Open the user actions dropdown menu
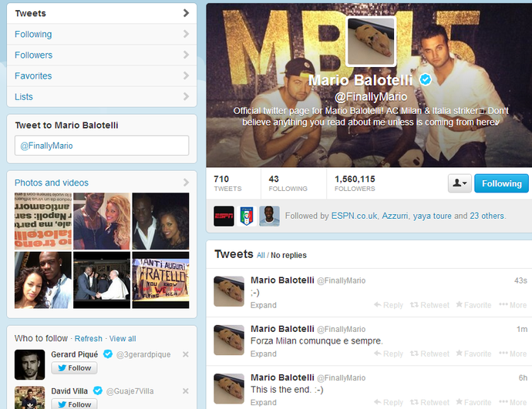 [x=460, y=183]
